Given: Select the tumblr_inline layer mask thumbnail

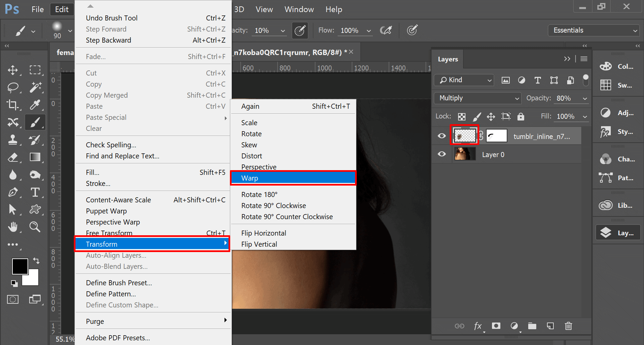Looking at the screenshot, I should click(496, 136).
